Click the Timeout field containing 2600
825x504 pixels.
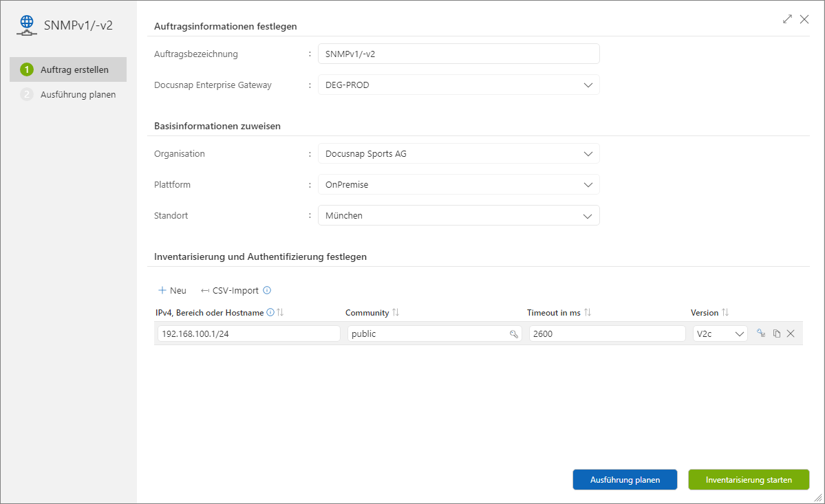(x=607, y=333)
